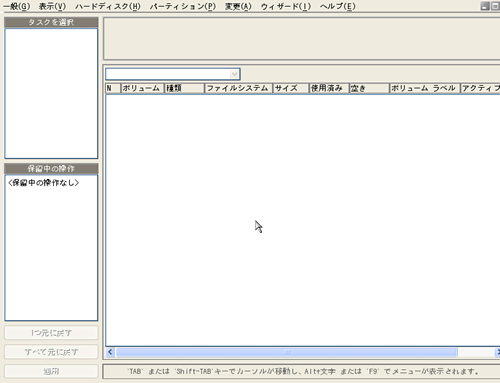The width and height of the screenshot is (500, 383).
Task: Open the ウィザード(I) menu
Action: 286,6
